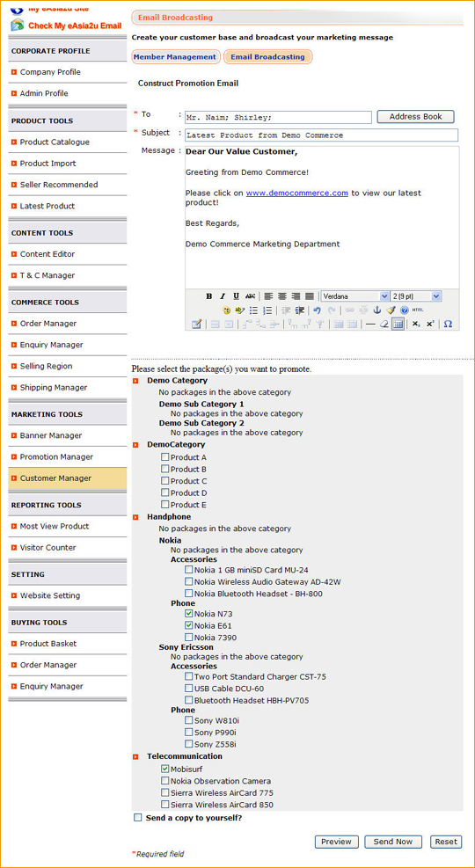Check the Product C checkbox

click(165, 481)
